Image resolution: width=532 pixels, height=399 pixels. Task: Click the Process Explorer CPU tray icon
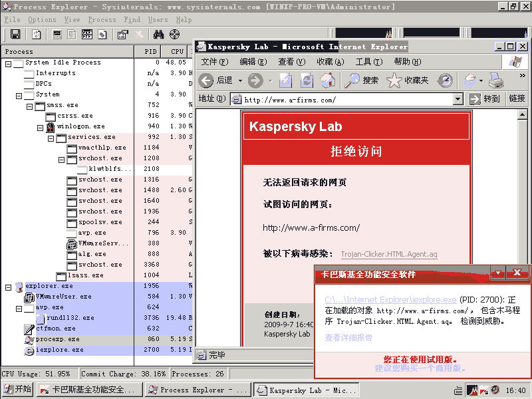[472, 390]
